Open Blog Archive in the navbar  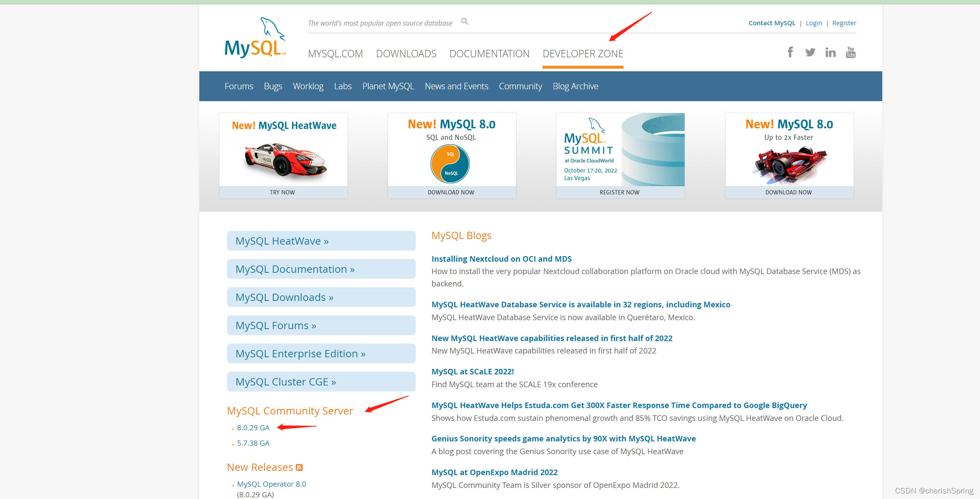click(x=576, y=86)
